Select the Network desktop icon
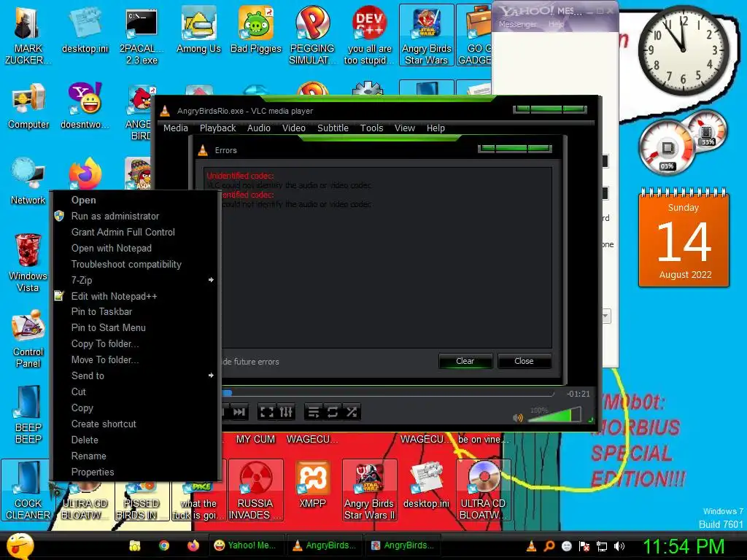 click(x=28, y=182)
